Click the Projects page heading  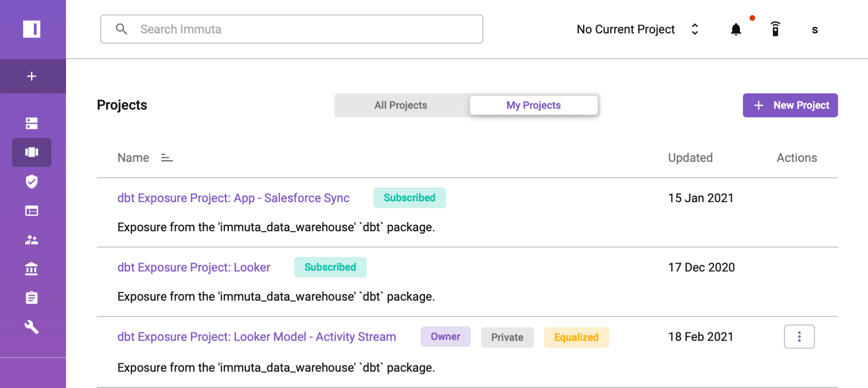coord(122,105)
